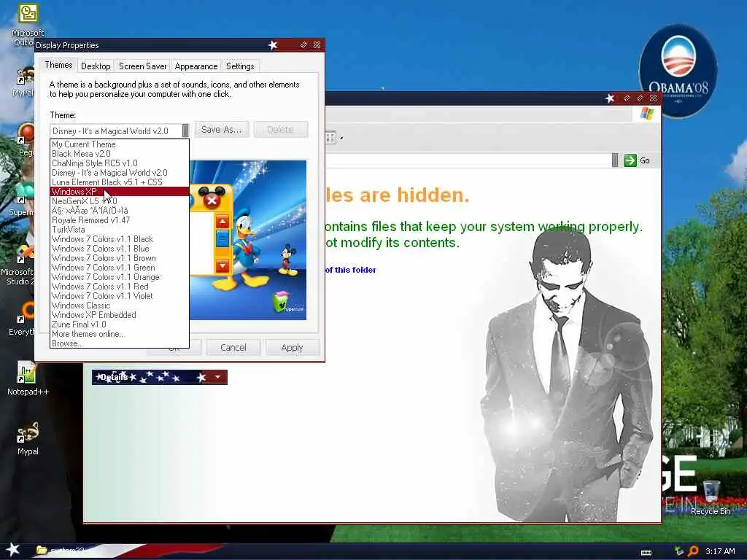Select Windows 7 Colors v1.1 Blue
747x560 pixels.
point(120,249)
